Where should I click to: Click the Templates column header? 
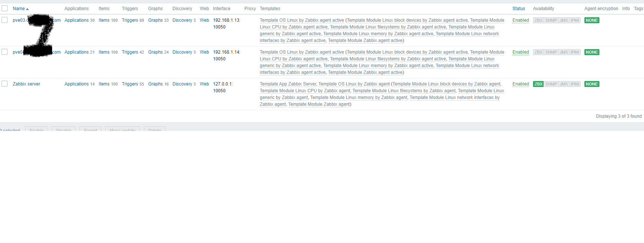[270, 9]
